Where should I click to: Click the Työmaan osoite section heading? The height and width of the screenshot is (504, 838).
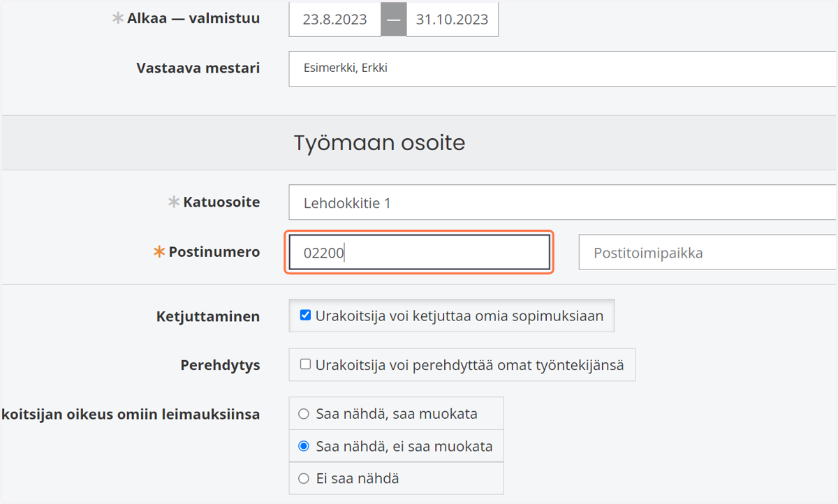point(380,143)
